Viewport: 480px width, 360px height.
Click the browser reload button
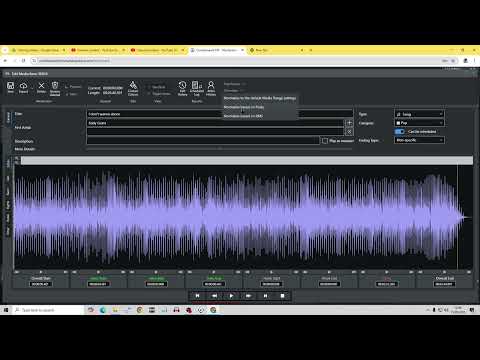click(23, 60)
